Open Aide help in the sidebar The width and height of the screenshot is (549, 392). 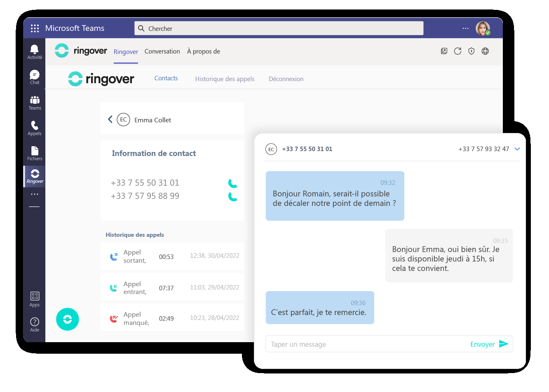tap(35, 324)
